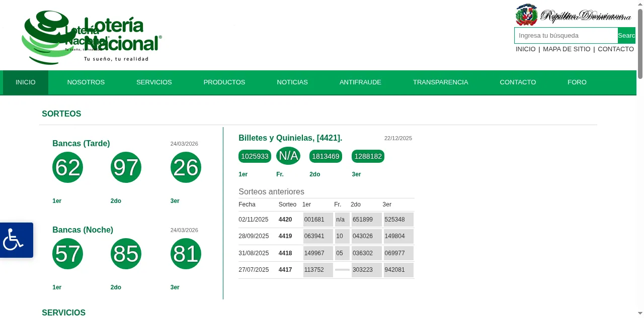Open the TRANSPARENCIA menu
644x318 pixels.
tap(441, 82)
